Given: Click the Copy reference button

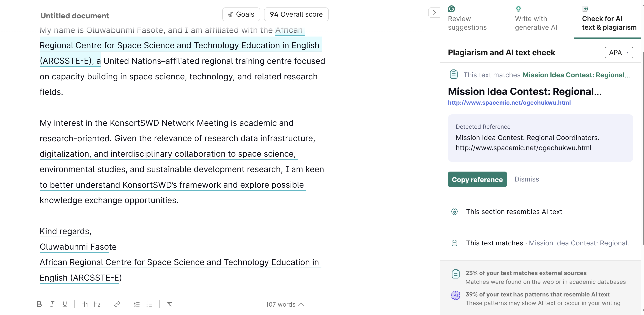Looking at the screenshot, I should tap(477, 179).
